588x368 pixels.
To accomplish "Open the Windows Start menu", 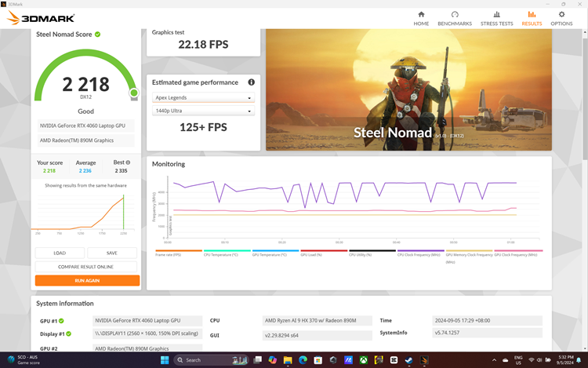I will pos(165,360).
